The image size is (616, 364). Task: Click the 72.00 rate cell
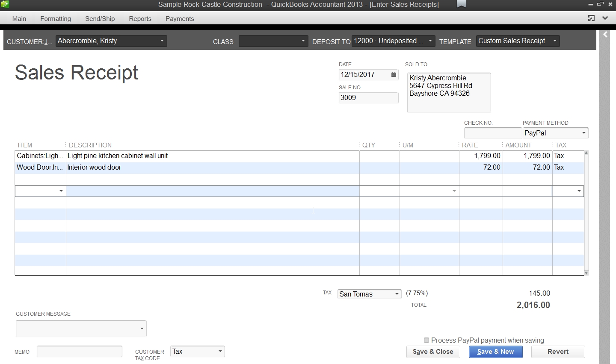(481, 167)
